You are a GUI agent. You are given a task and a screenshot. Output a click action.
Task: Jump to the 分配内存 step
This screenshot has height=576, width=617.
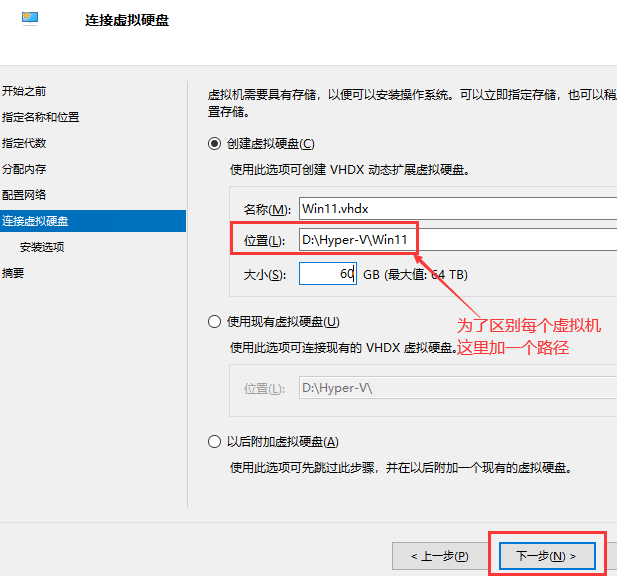[x=24, y=169]
